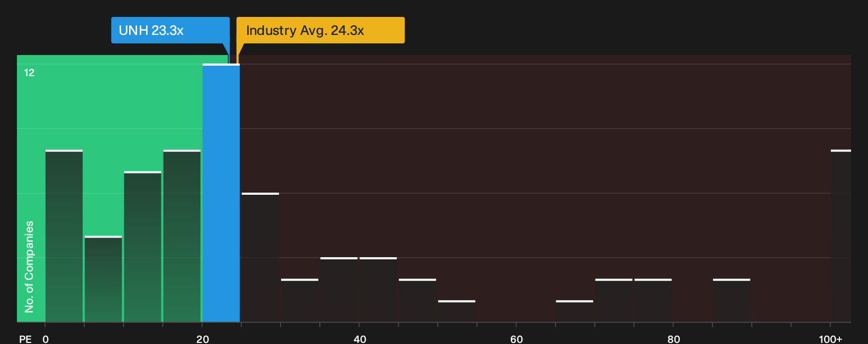The height and width of the screenshot is (344, 868).
Task: Click the 100+ PE bar at right edge
Action: pos(841,236)
